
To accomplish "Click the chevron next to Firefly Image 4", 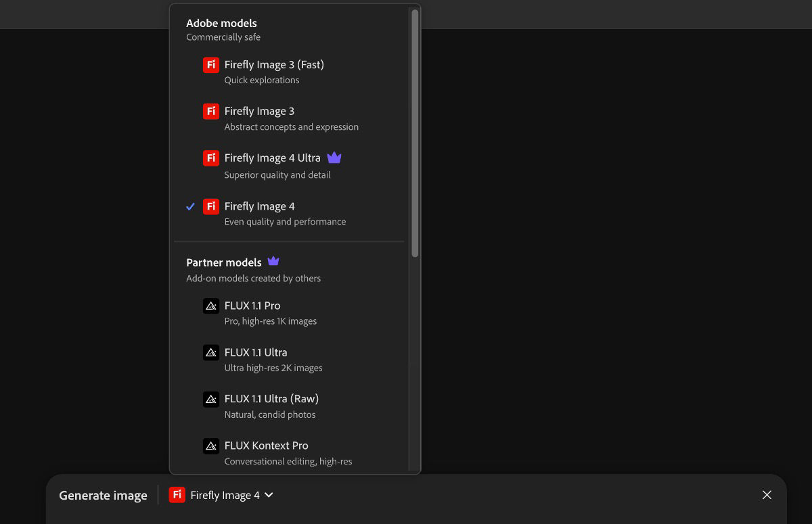I will coord(269,495).
